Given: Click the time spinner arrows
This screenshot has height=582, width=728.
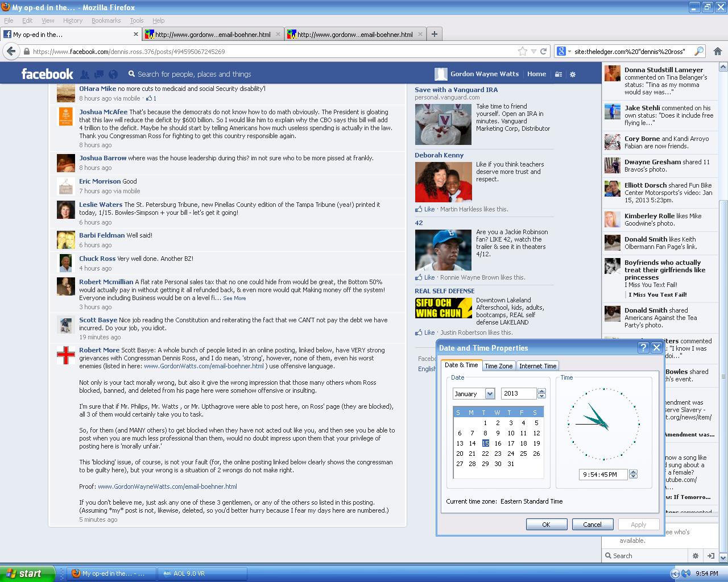Looking at the screenshot, I should pyautogui.click(x=633, y=475).
